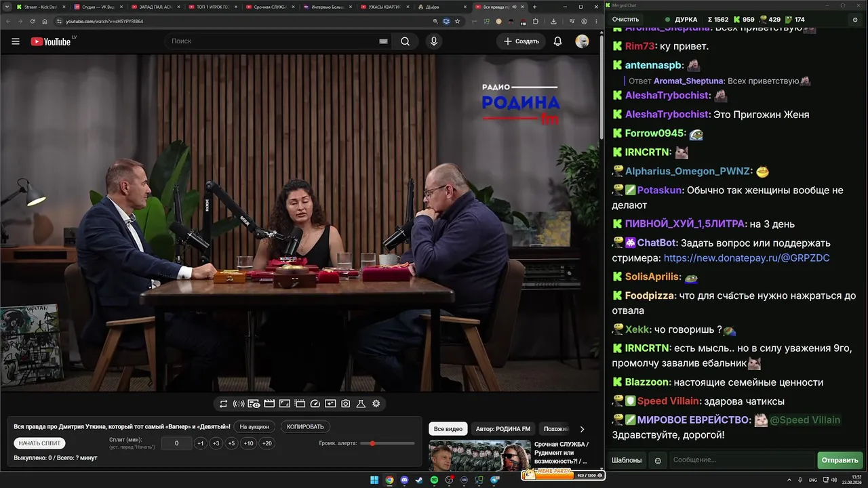Viewport: 868px width, 488px height.
Task: Switch to 'Интервью' browser tab
Action: point(328,7)
